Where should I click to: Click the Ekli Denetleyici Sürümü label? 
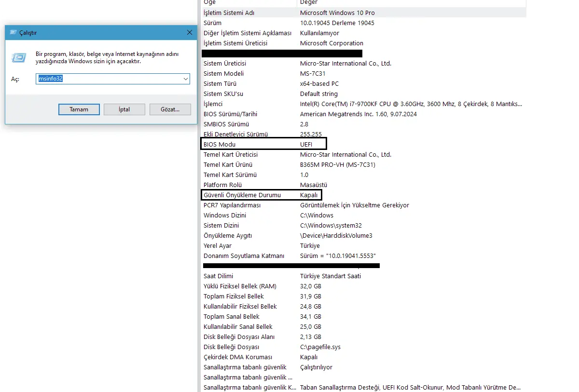pyautogui.click(x=235, y=134)
